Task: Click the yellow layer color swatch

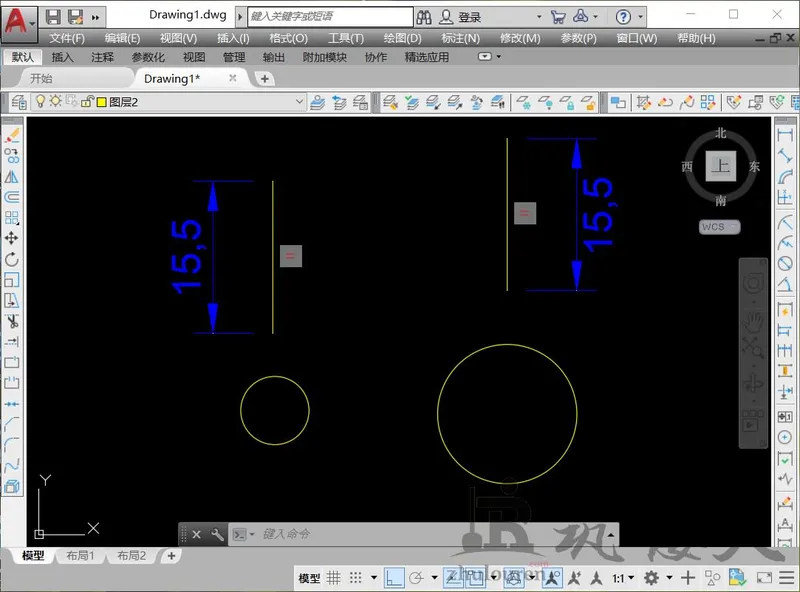Action: (x=101, y=101)
